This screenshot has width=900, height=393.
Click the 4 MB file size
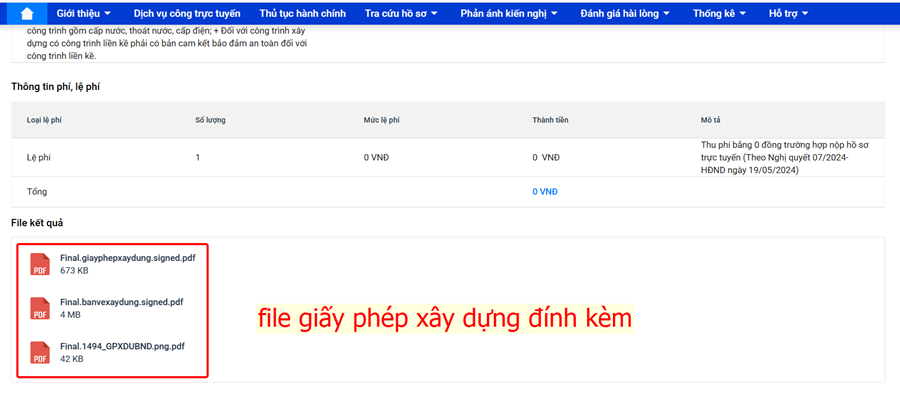tap(70, 315)
